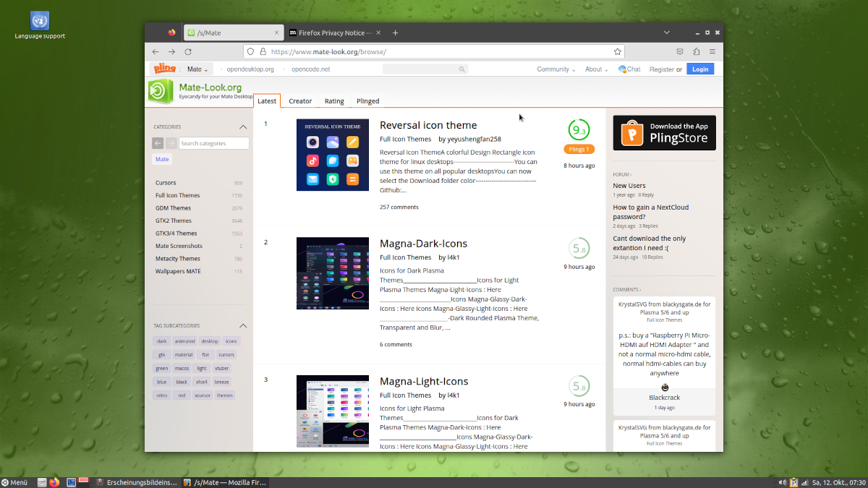The image size is (868, 488).
Task: Bookmark this page with the star icon
Action: (617, 52)
